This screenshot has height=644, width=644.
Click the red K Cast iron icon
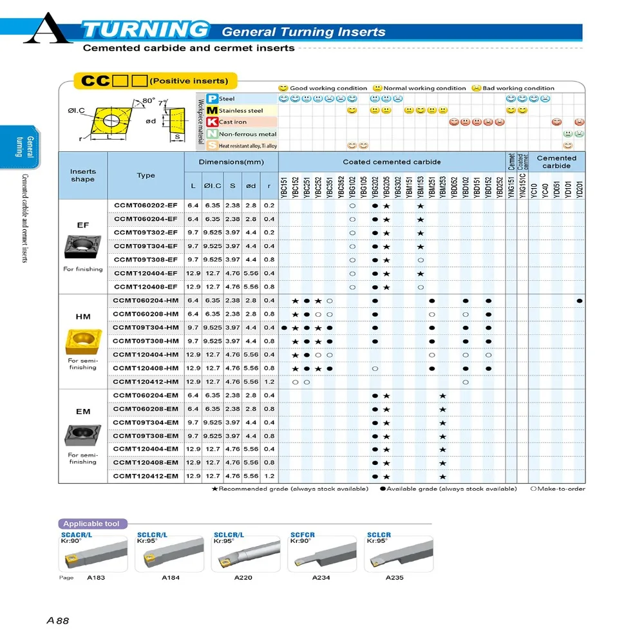tap(212, 122)
